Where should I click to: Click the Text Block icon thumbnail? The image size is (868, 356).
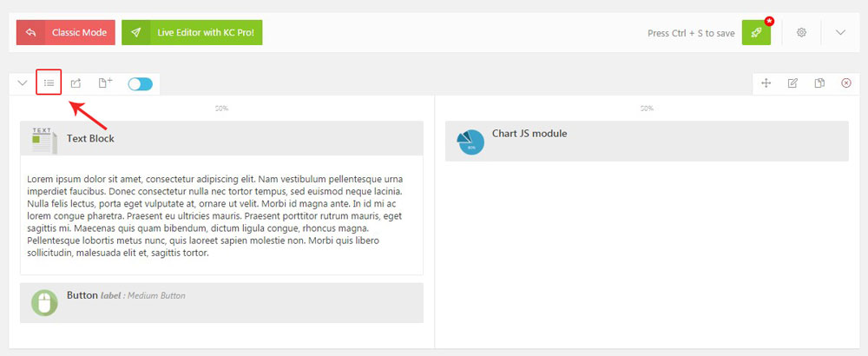[43, 139]
